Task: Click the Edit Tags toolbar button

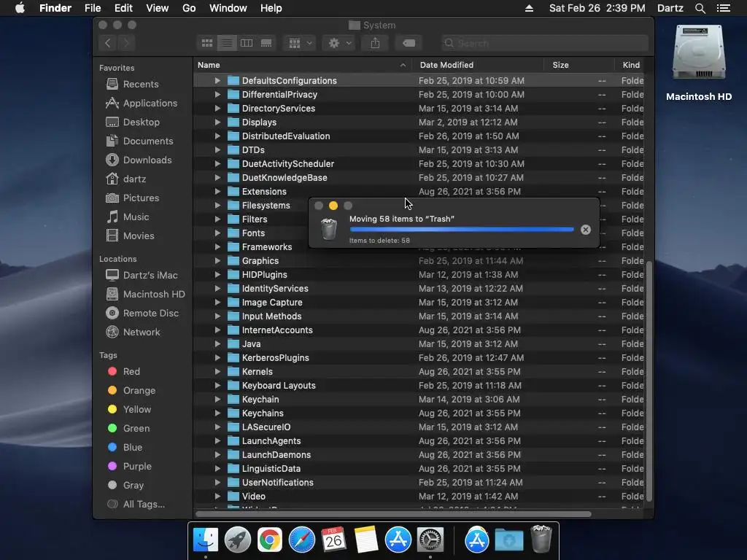Action: point(409,43)
